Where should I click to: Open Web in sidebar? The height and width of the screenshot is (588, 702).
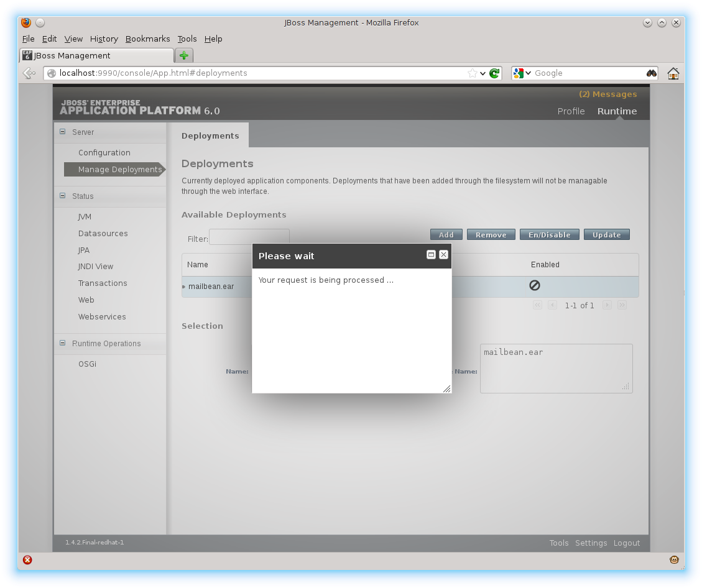86,300
